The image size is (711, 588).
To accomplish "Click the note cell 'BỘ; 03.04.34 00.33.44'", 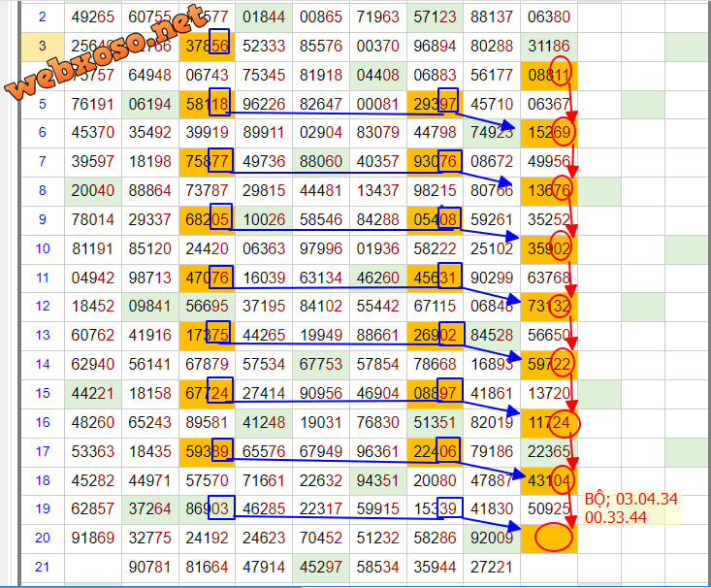I will point(630,508).
